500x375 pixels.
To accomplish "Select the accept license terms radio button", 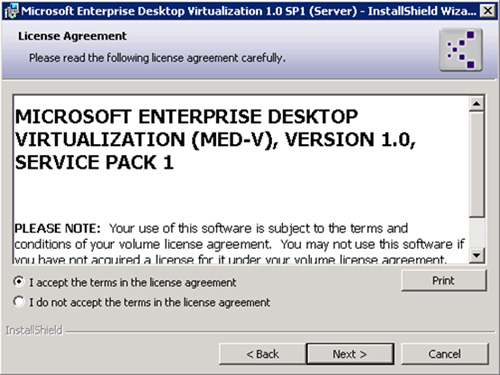I will coord(19,282).
